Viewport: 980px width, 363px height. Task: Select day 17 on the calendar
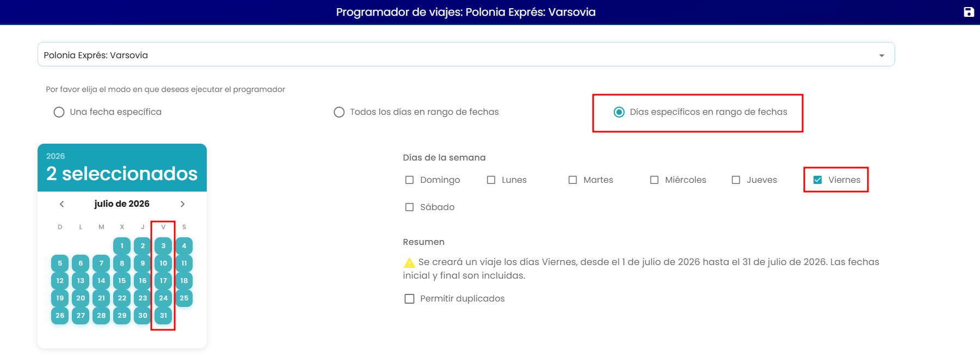(x=163, y=281)
